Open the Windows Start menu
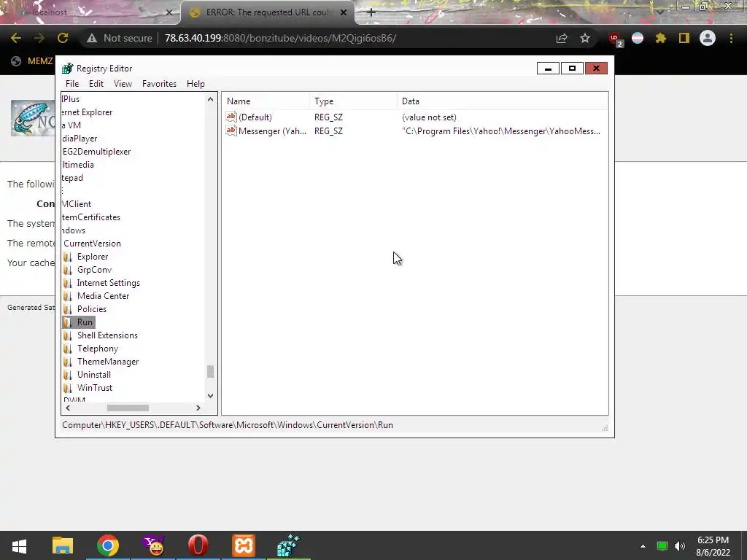 [19, 545]
